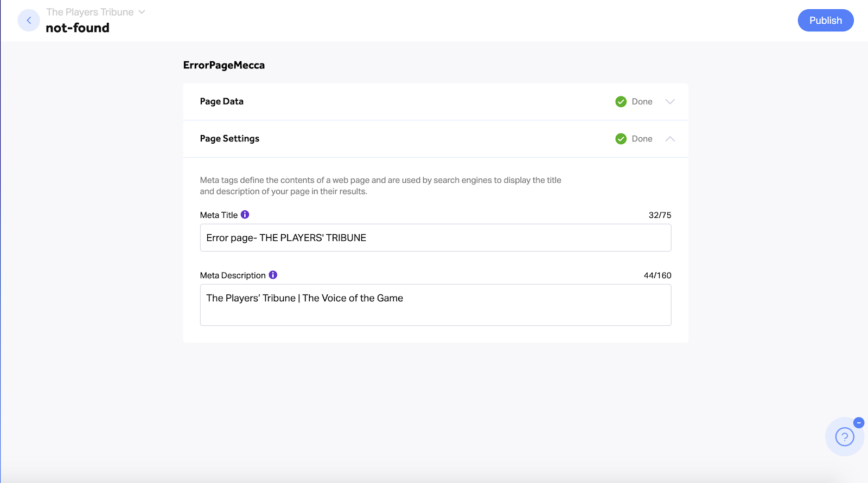Click the 32/75 character counter
Screen dimensions: 868x483
(660, 215)
